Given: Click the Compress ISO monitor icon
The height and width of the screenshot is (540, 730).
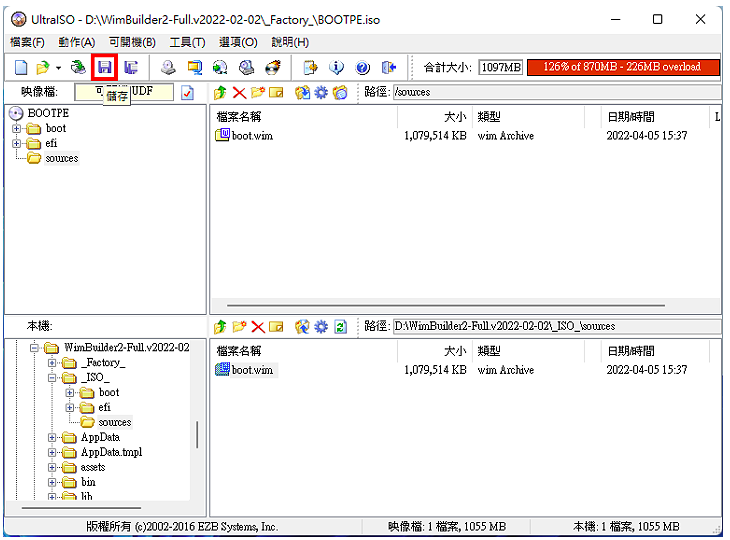Looking at the screenshot, I should (195, 68).
